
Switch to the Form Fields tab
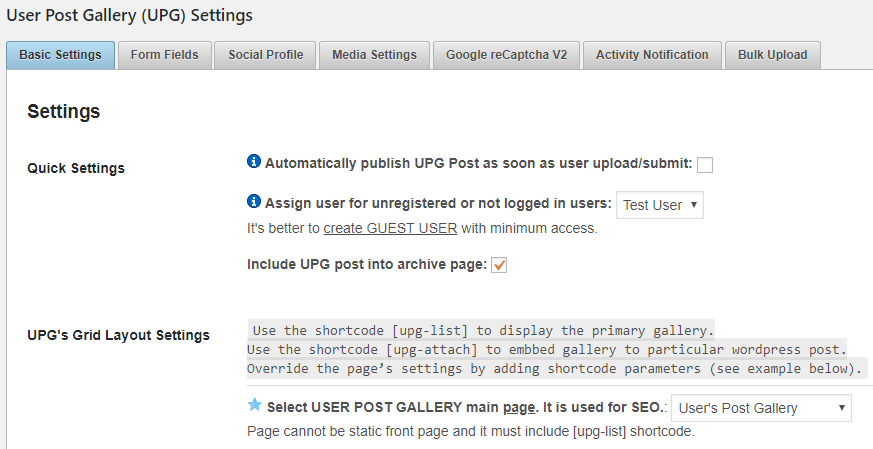tap(165, 55)
